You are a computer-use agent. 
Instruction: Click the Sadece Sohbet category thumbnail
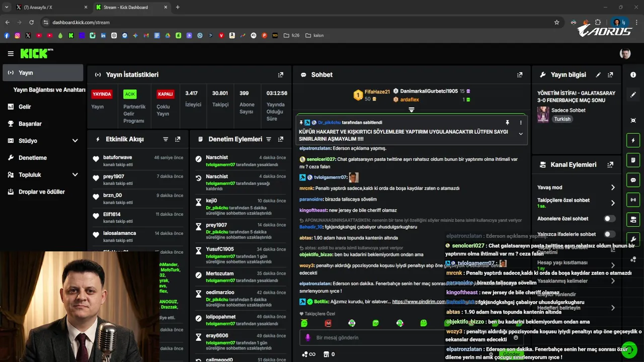(543, 114)
